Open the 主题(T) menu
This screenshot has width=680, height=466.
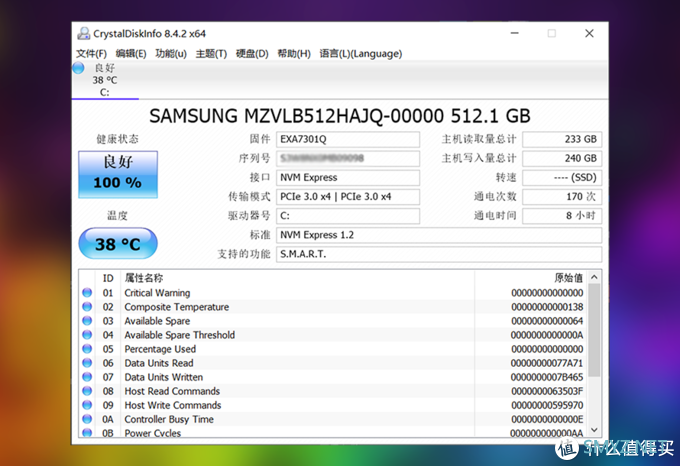pos(211,54)
